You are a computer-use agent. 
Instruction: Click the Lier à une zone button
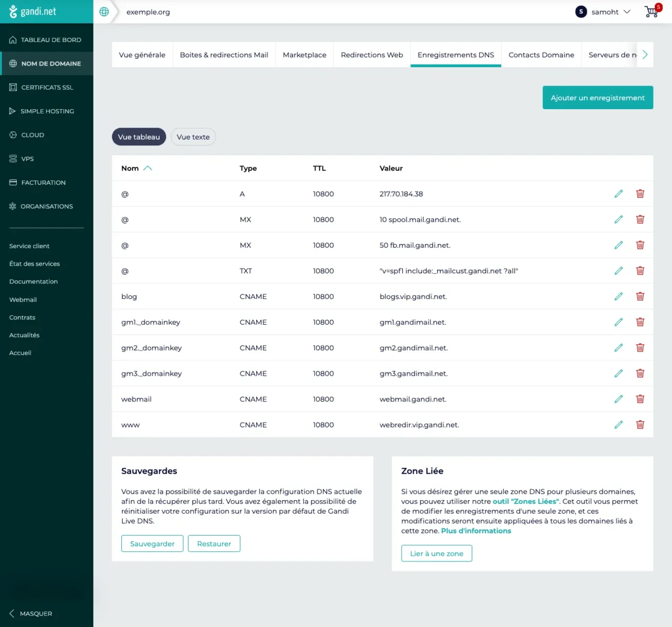coord(437,554)
